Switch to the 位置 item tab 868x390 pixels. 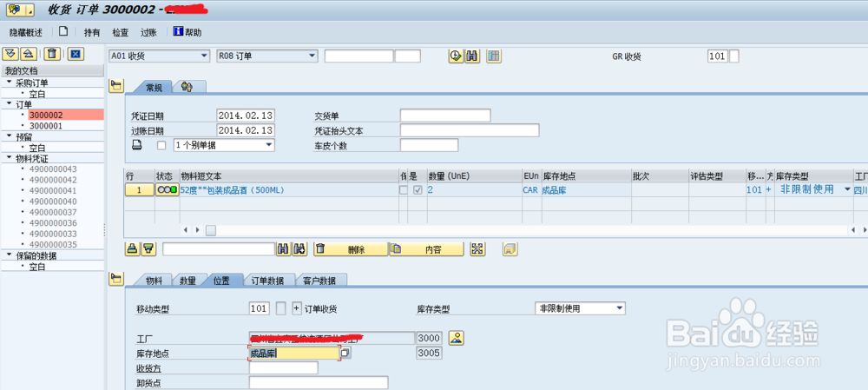[220, 281]
